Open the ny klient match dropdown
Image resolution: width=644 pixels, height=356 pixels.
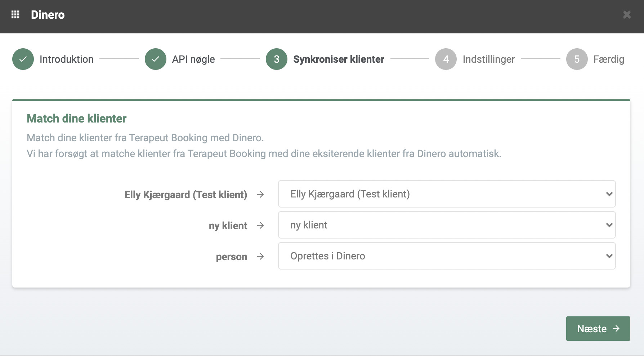pyautogui.click(x=447, y=225)
